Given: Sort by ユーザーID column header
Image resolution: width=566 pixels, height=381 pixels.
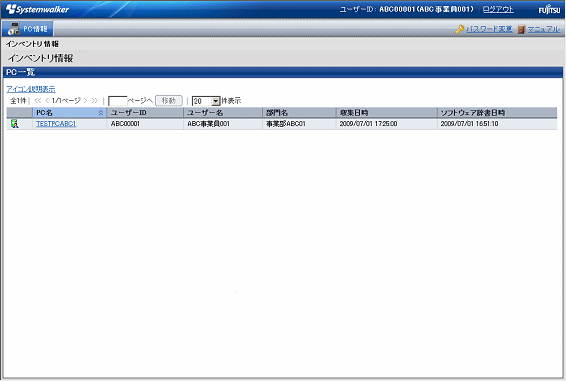Looking at the screenshot, I should coord(145,113).
